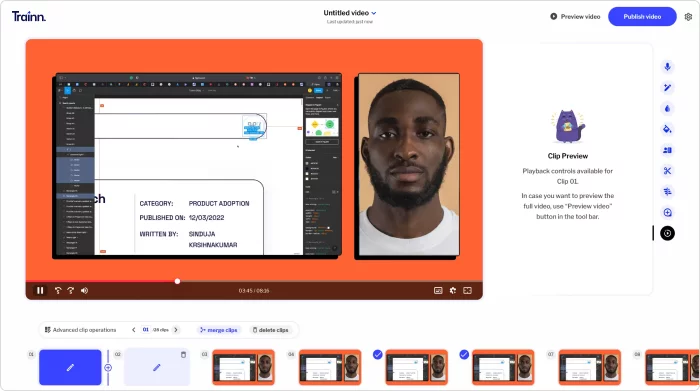Open the clip preview circular play tool

pos(667,233)
